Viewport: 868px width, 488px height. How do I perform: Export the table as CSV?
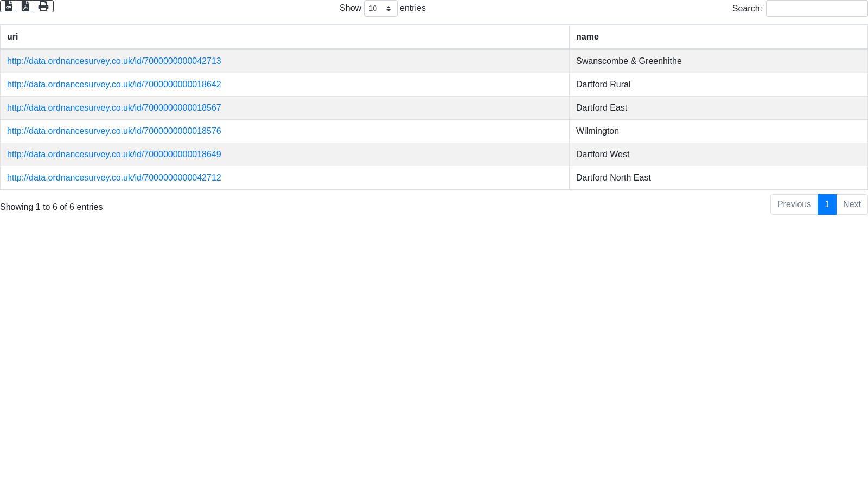9,6
